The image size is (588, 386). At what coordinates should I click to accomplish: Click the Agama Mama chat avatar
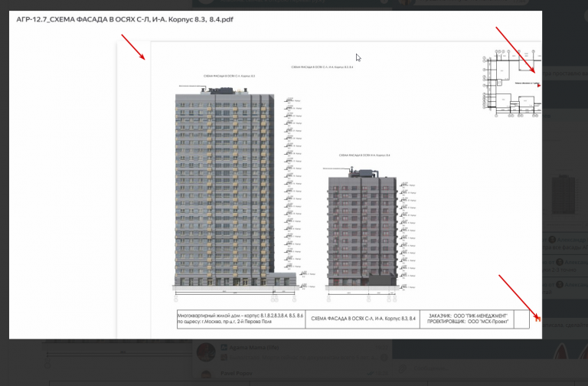(206, 352)
